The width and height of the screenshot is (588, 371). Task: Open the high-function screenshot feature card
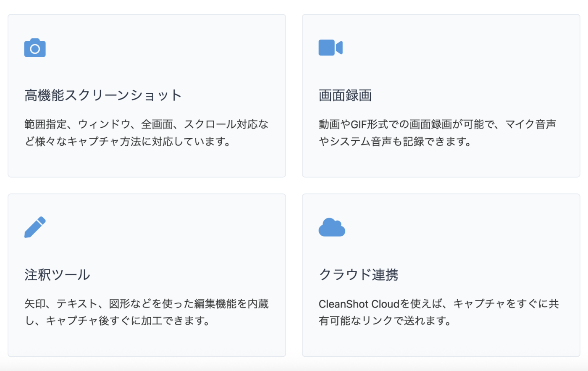147,96
